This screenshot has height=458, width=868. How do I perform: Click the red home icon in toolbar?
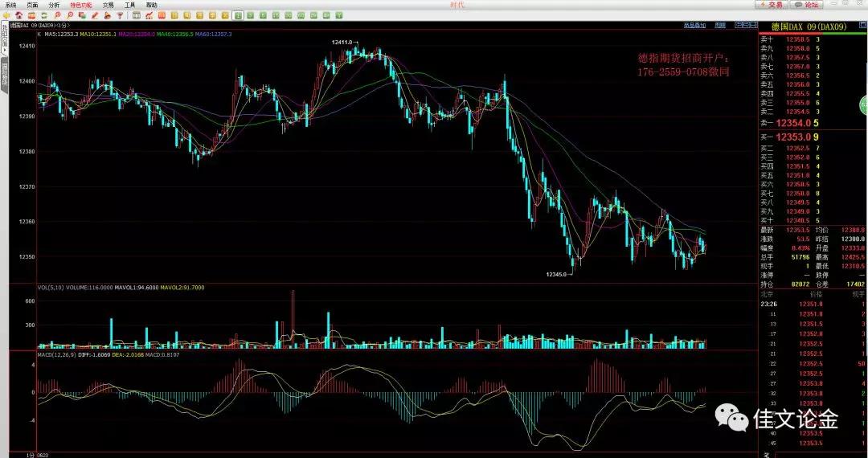coord(19,15)
